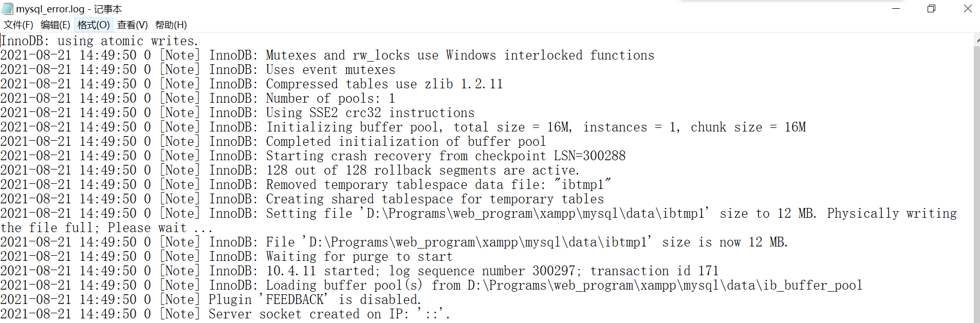Open the 帮助(H) menu
Image resolution: width=980 pixels, height=323 pixels.
(170, 24)
